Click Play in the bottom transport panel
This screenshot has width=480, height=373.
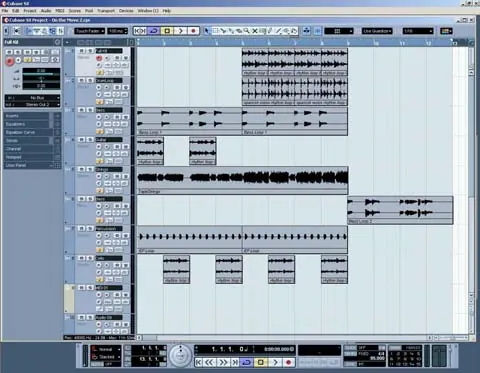tap(275, 362)
